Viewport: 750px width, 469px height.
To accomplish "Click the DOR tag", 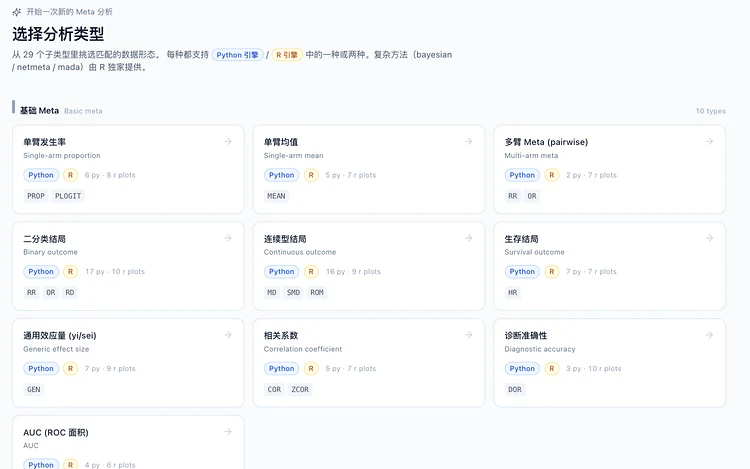I will coord(515,390).
